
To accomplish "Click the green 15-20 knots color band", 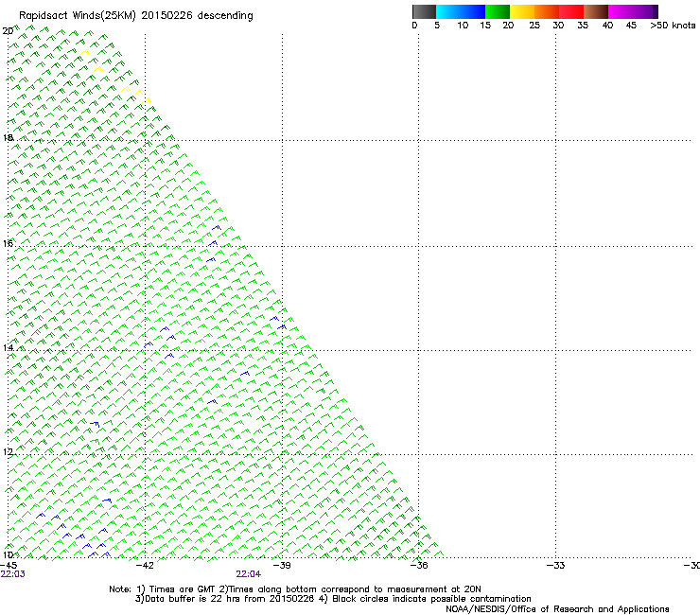I will [498, 11].
